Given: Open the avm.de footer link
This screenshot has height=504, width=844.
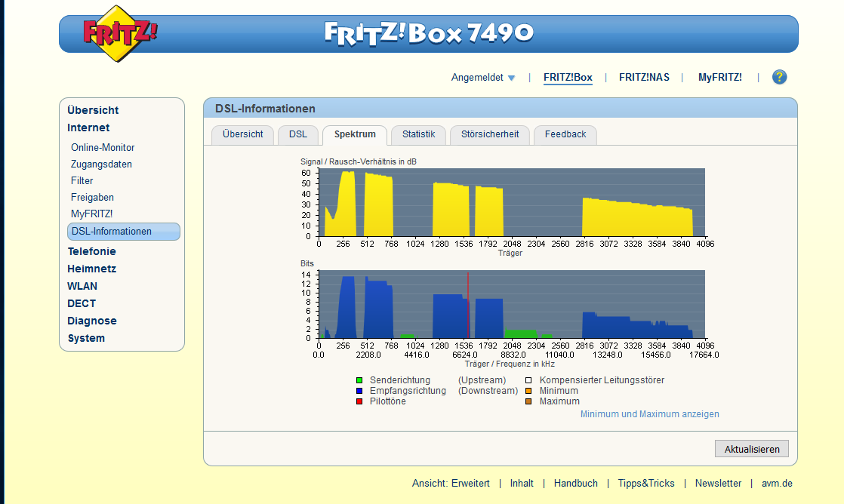Looking at the screenshot, I should click(x=777, y=484).
